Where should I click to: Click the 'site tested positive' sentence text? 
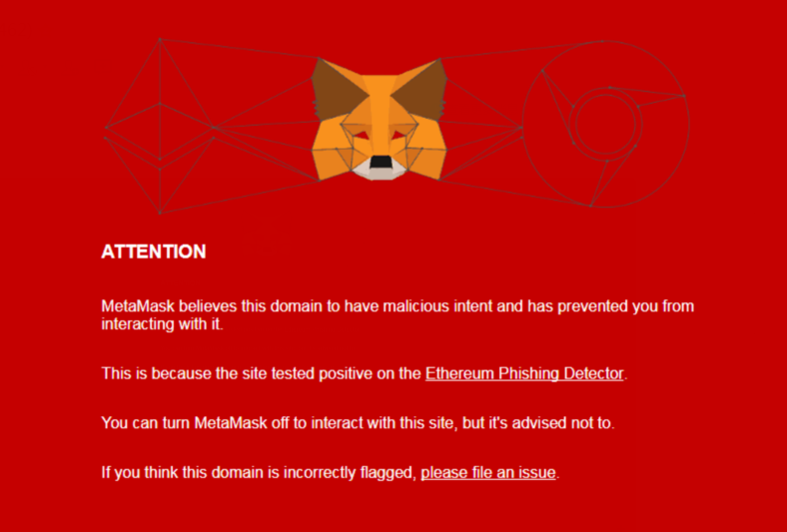365,373
